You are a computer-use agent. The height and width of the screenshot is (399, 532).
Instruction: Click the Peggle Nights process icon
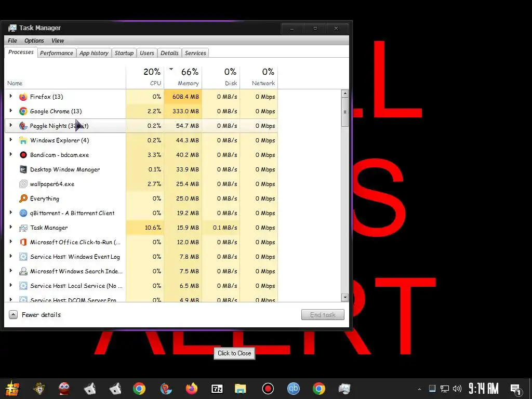[x=23, y=126]
